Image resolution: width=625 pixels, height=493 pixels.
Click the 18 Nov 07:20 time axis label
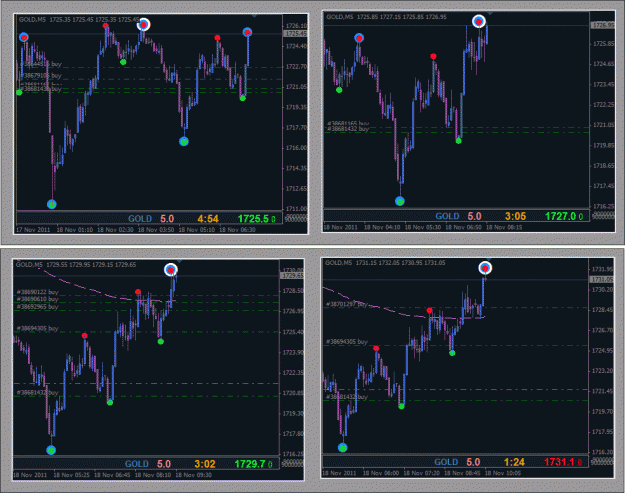click(x=422, y=473)
